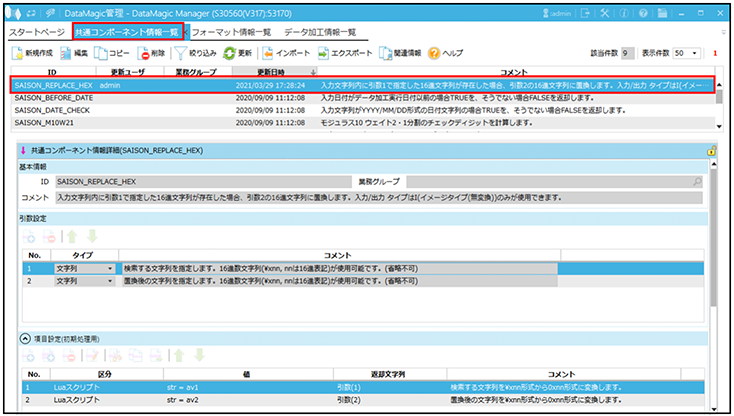This screenshot has height=416, width=734.
Task: Sort the list by 更新日時 column header
Action: coord(270,73)
